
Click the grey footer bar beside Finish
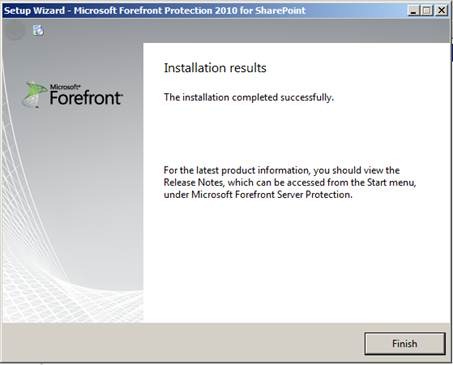(x=183, y=343)
